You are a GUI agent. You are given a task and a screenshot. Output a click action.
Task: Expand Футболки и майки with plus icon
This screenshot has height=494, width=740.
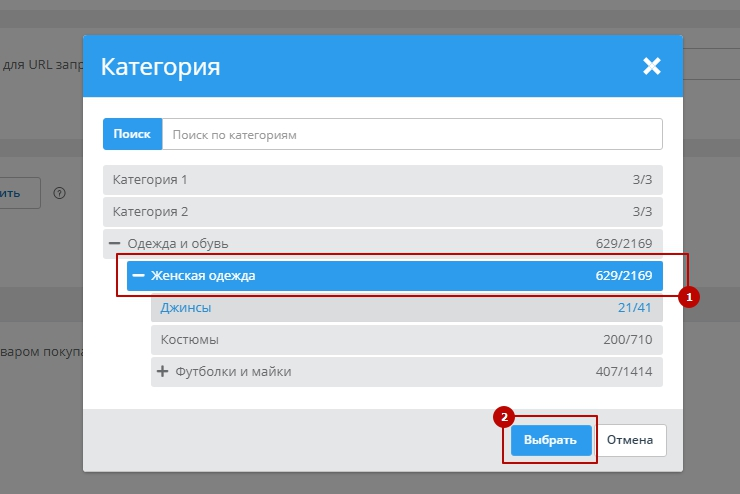[163, 372]
